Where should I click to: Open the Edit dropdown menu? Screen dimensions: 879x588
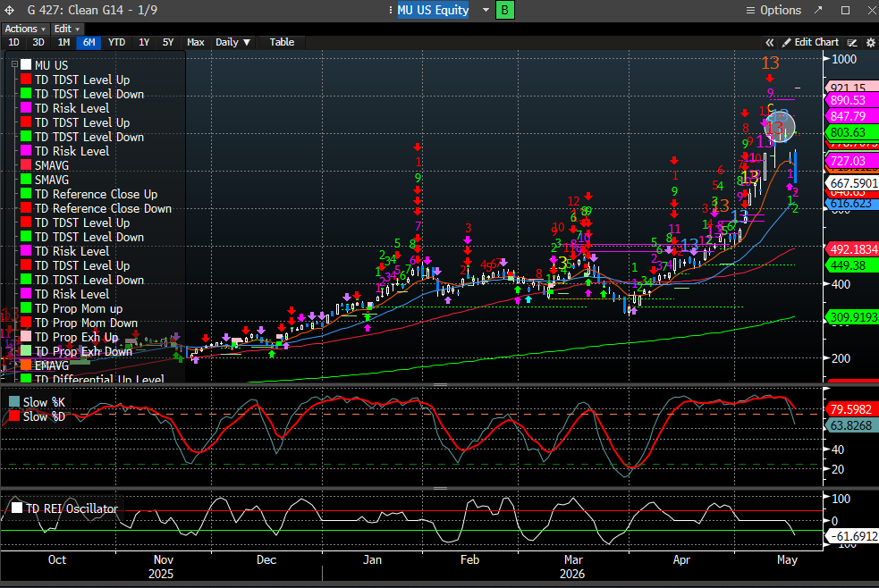67,29
